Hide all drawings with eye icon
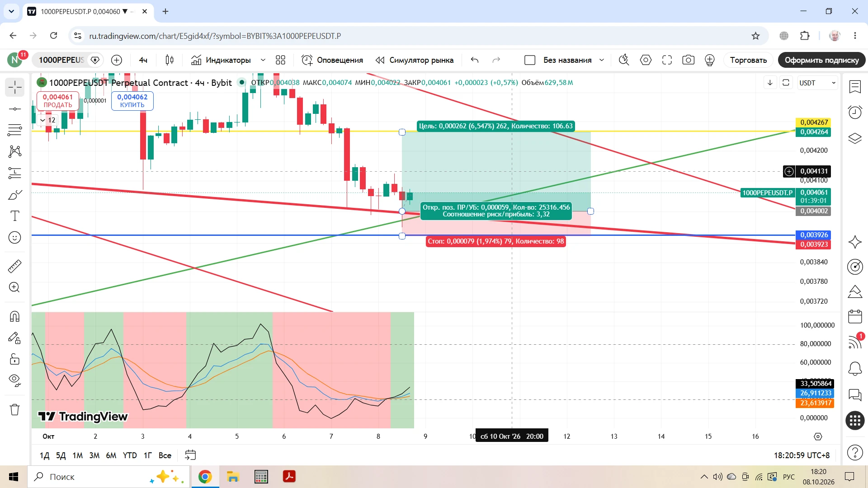Screen dimensions: 868x488 [x=14, y=381]
